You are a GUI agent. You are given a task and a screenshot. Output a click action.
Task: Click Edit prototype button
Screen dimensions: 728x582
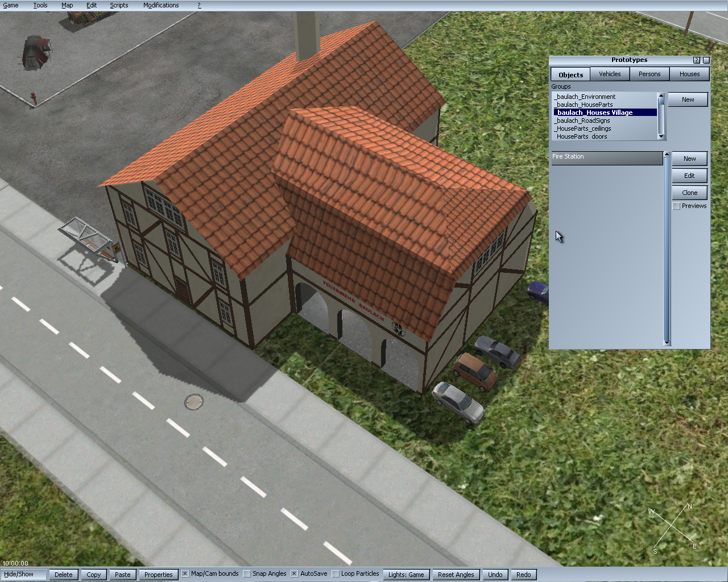[689, 176]
